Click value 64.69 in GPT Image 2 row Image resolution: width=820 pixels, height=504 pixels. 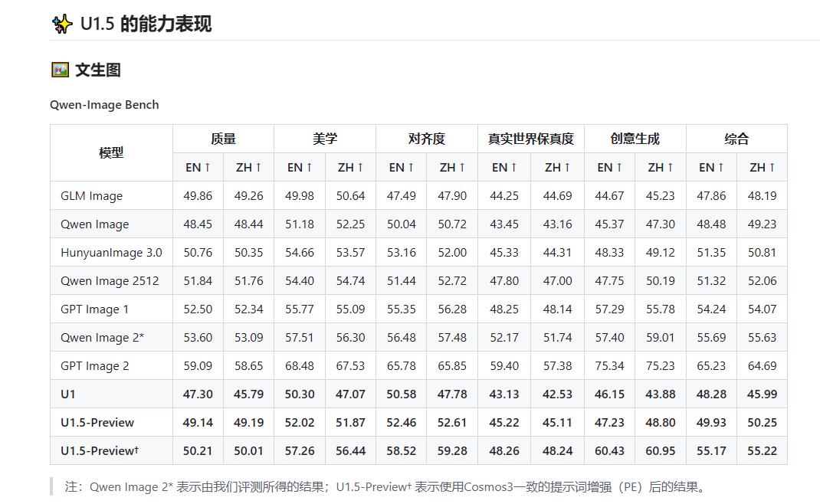point(762,365)
